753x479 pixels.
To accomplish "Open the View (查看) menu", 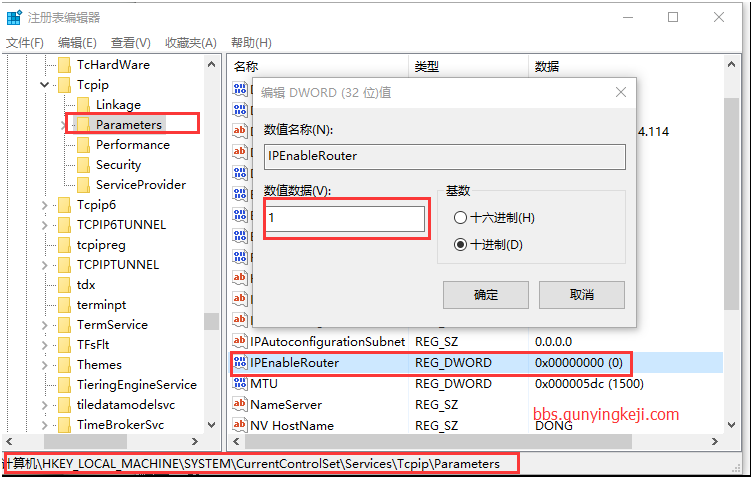I will (131, 43).
